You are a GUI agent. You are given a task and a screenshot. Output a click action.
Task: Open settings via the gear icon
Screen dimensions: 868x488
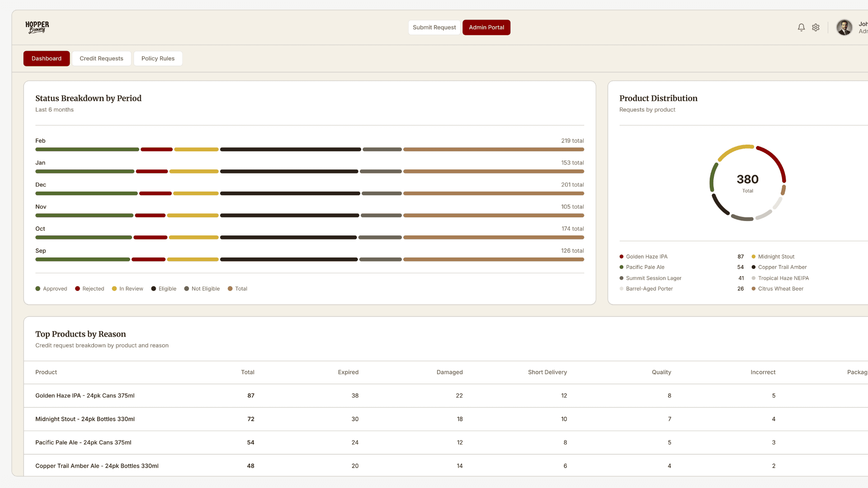[x=816, y=28]
